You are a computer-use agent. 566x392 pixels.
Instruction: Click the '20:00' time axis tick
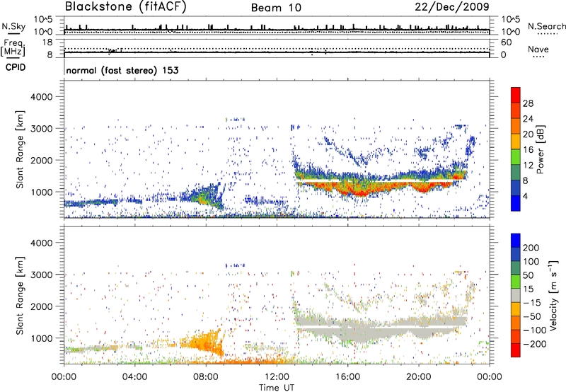pyautogui.click(x=418, y=377)
